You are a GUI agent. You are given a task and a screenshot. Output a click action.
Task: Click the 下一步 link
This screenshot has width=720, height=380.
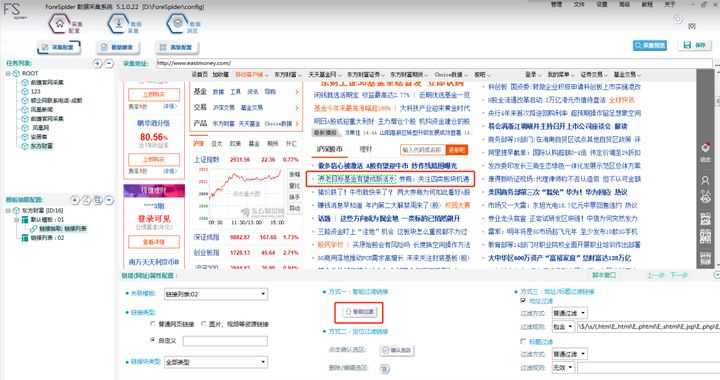click(x=679, y=275)
